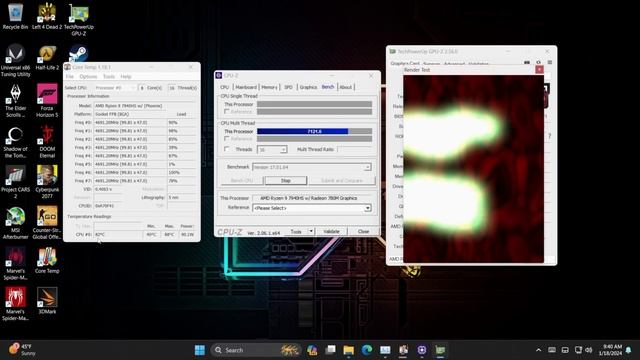
Task: Click the Close button in CPU-Z footer
Action: coord(363,231)
